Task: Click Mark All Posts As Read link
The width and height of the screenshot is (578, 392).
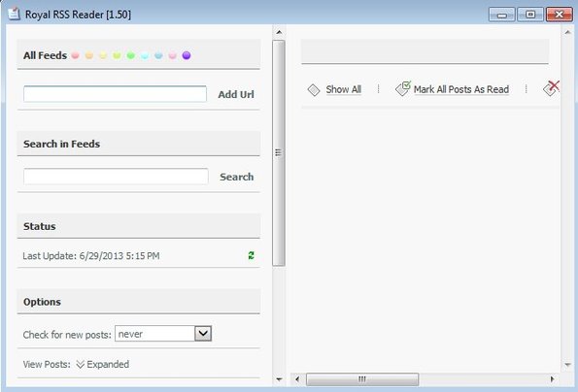Action: (x=461, y=89)
